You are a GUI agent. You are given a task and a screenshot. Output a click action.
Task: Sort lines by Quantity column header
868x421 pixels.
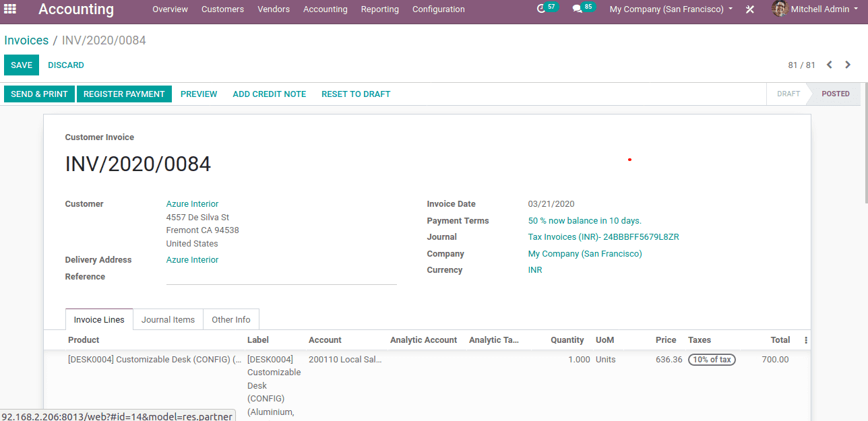tap(567, 340)
